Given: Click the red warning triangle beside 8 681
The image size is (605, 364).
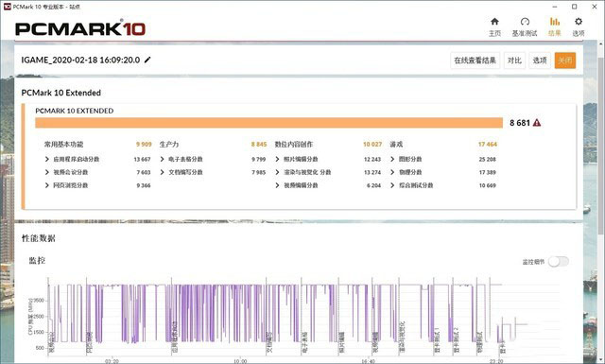Looking at the screenshot, I should [x=537, y=123].
